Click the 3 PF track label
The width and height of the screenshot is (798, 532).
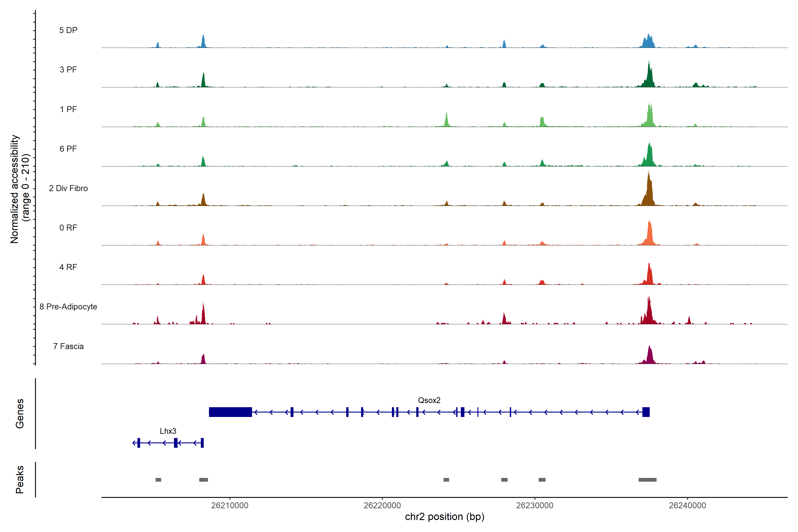[68, 70]
